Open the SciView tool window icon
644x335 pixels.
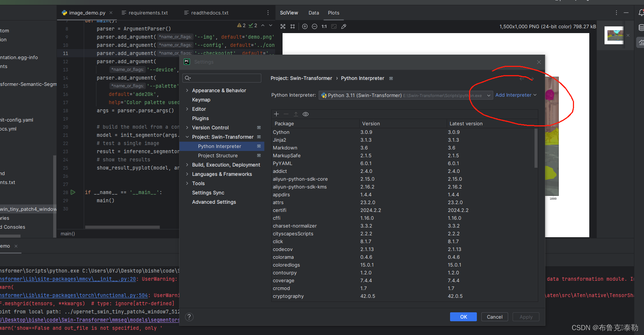(641, 43)
